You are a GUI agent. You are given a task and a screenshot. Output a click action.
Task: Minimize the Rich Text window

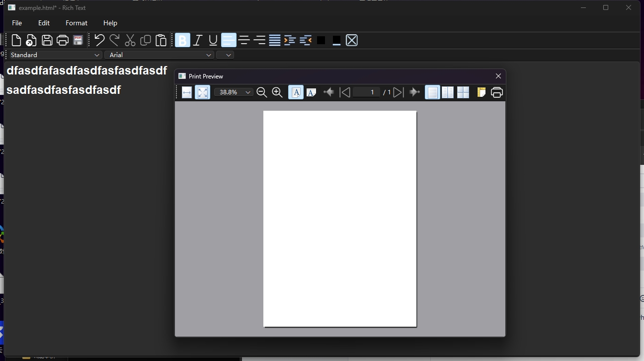[583, 7]
